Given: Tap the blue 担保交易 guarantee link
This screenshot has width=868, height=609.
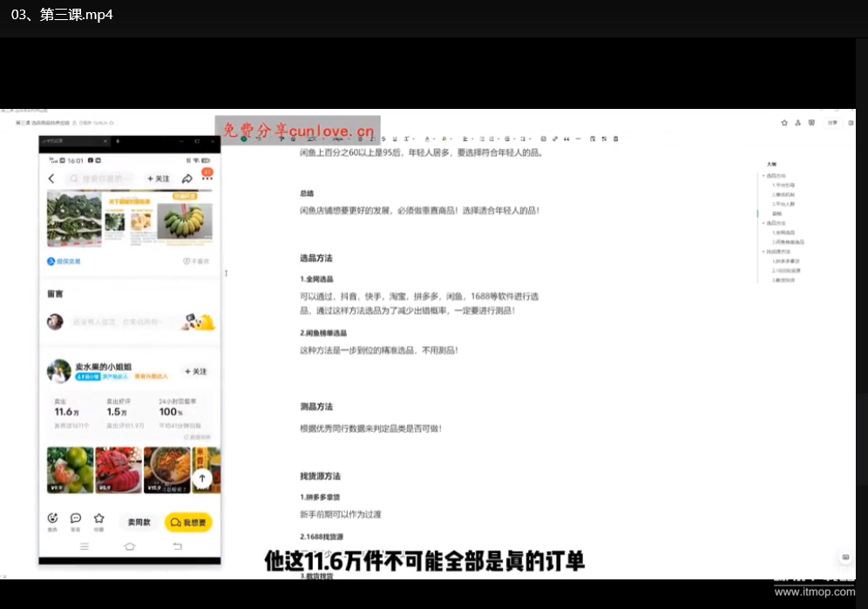Looking at the screenshot, I should pos(64,261).
